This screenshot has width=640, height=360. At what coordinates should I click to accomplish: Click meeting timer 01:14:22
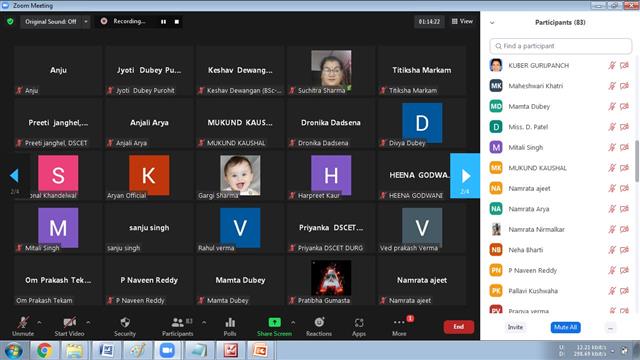pos(429,22)
